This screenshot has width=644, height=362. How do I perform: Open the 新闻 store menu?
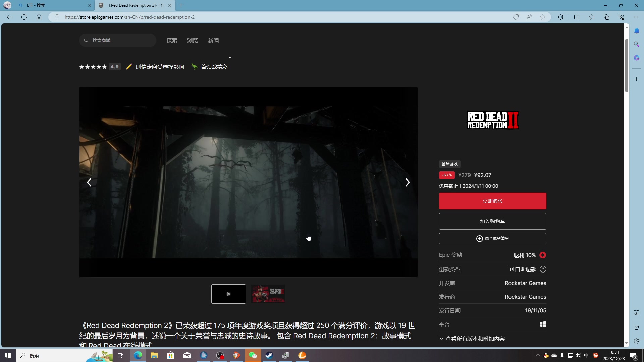click(x=213, y=40)
